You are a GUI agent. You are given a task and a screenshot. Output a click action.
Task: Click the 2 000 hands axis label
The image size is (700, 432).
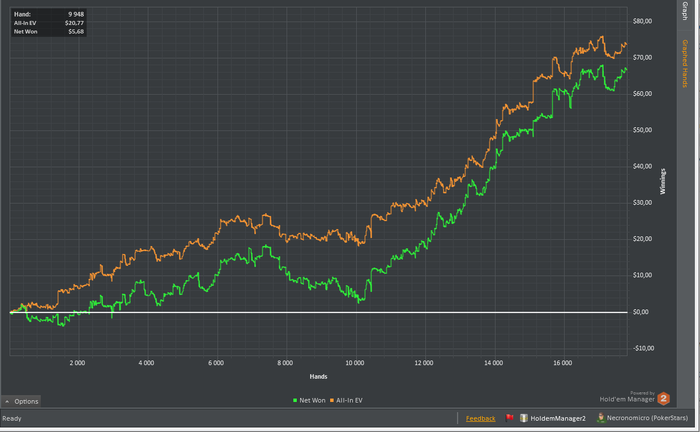point(77,363)
